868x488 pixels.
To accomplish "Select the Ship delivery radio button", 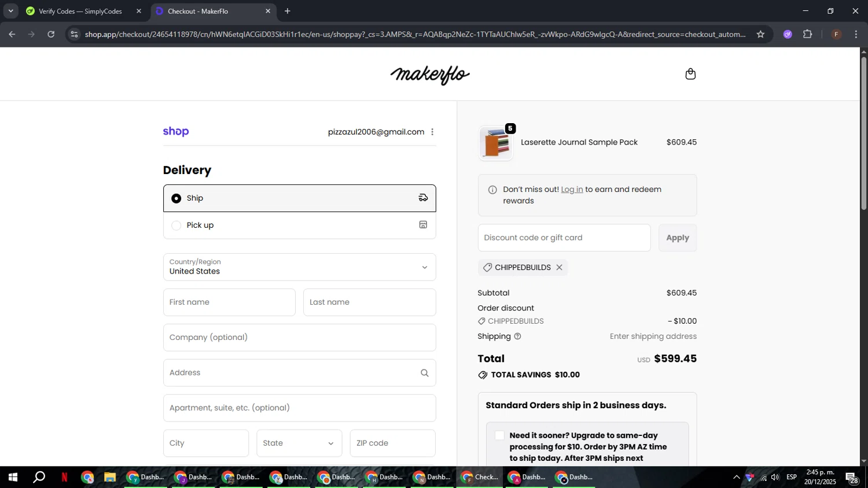I will [176, 198].
